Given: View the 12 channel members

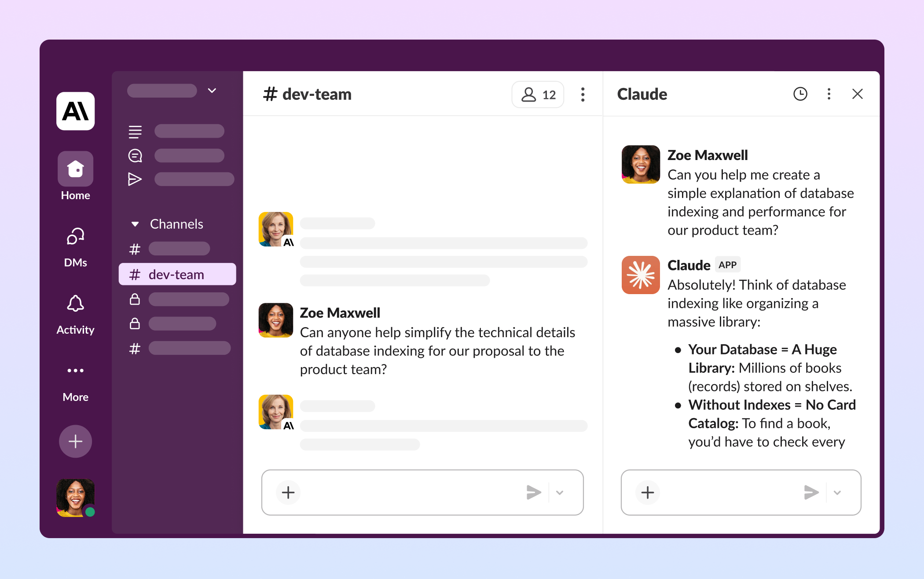Looking at the screenshot, I should tap(538, 95).
